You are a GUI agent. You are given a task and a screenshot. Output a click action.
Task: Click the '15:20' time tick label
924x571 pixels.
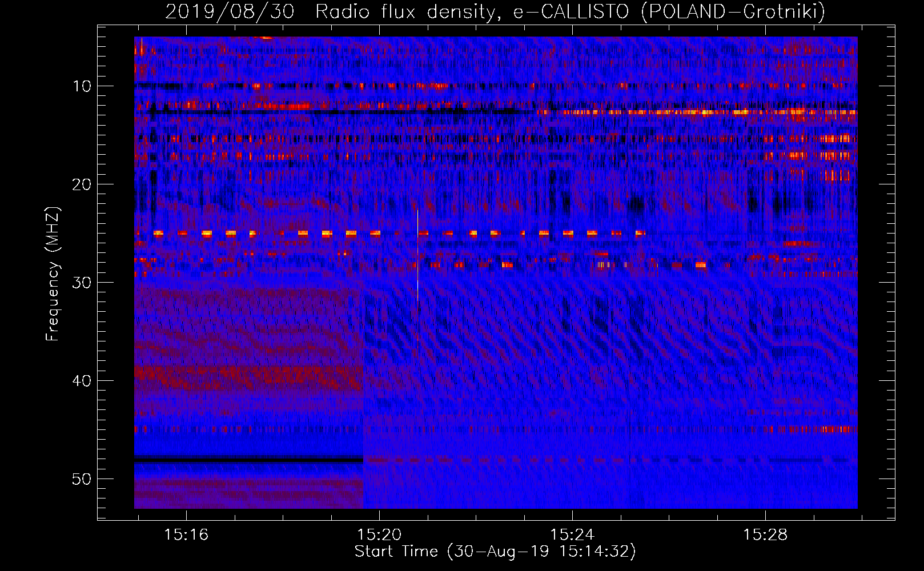tap(379, 534)
